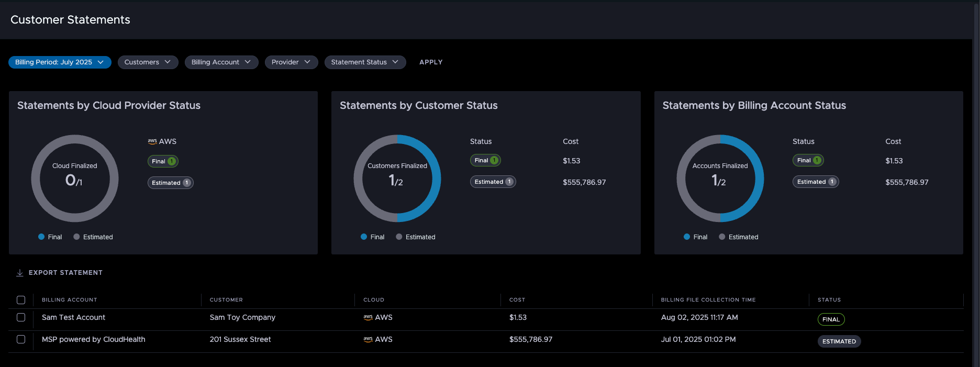Click Statements by Cloud Provider Status title
This screenshot has width=980, height=367.
click(109, 105)
